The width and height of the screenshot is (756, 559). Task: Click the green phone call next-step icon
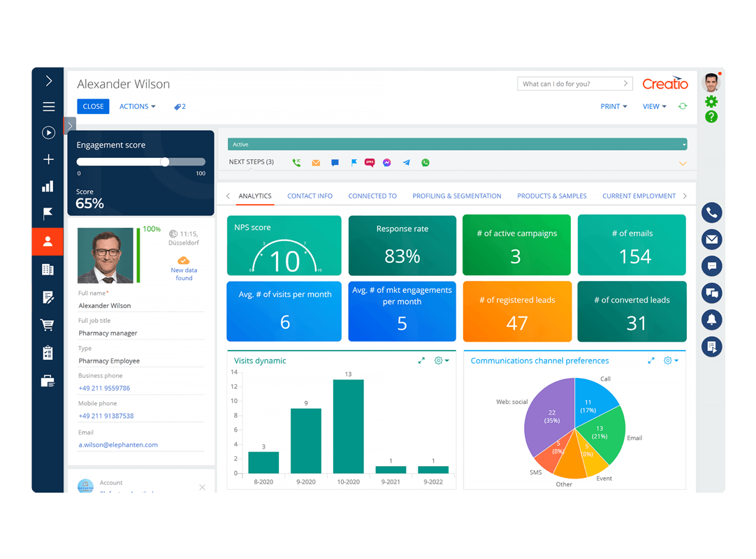296,163
